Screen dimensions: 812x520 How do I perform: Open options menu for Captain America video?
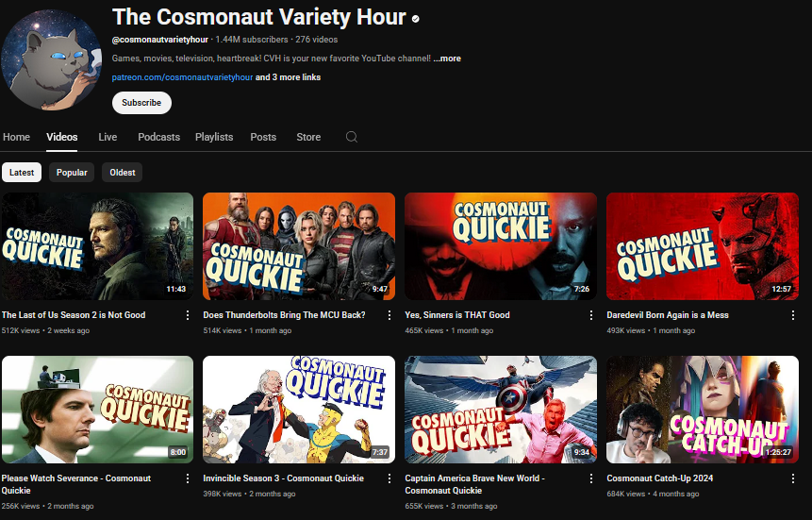click(591, 478)
